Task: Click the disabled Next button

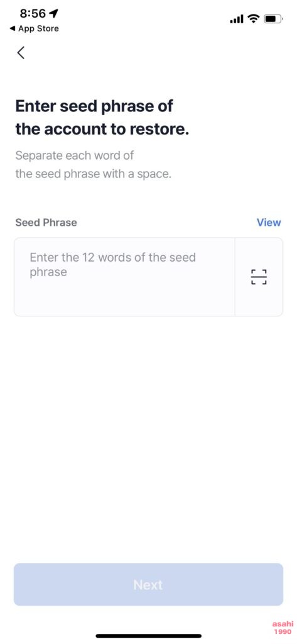Action: pos(148,584)
